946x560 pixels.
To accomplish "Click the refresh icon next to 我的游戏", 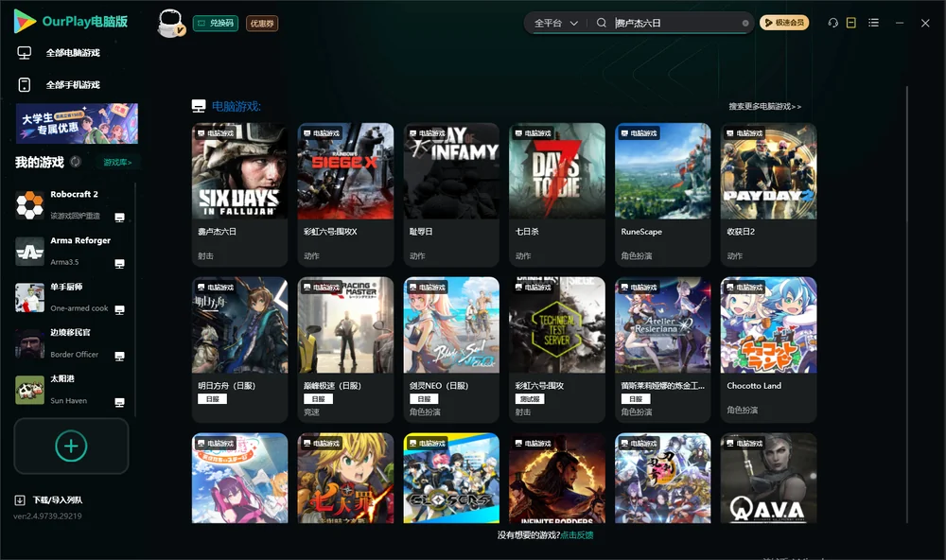I will point(76,162).
